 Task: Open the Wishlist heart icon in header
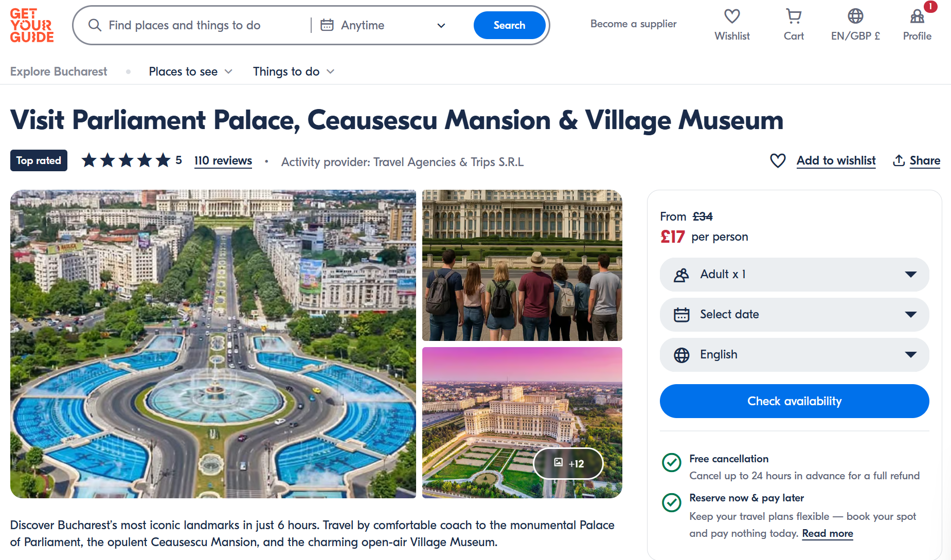coord(732,16)
